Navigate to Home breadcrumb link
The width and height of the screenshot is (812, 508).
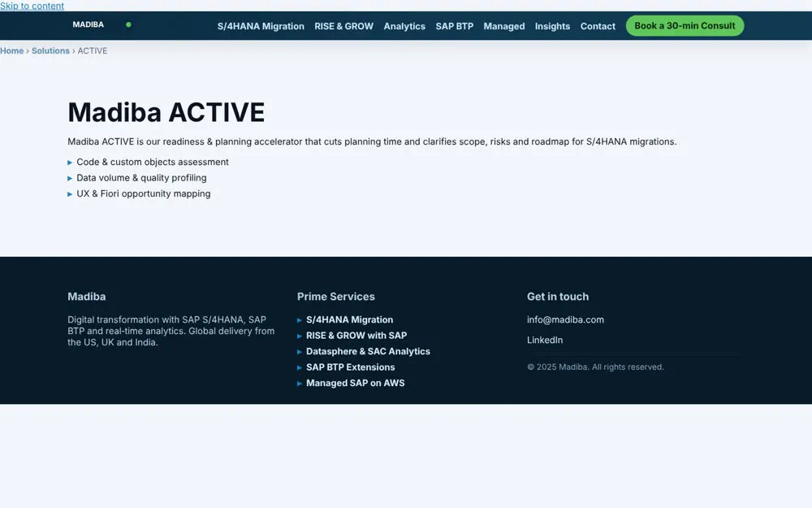tap(12, 50)
